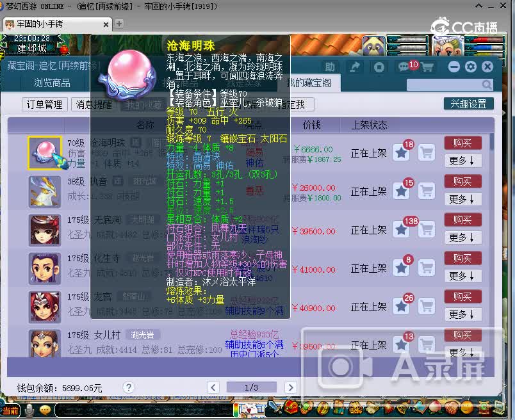Click the panda pet portrait

coord(374,46)
